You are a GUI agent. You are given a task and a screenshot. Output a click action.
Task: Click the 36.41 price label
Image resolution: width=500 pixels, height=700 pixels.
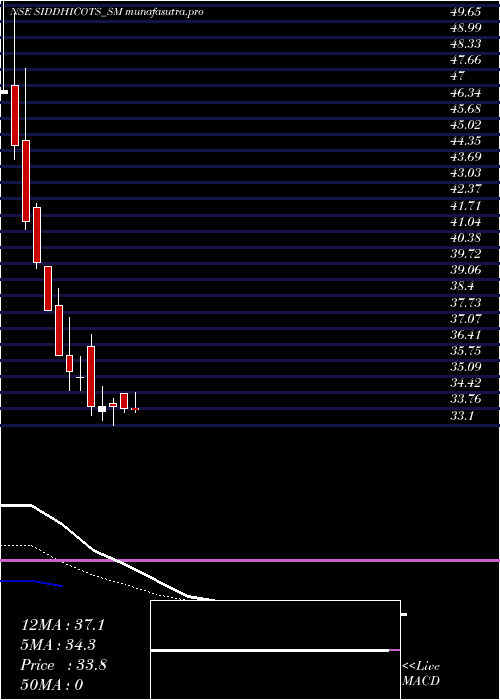465,335
